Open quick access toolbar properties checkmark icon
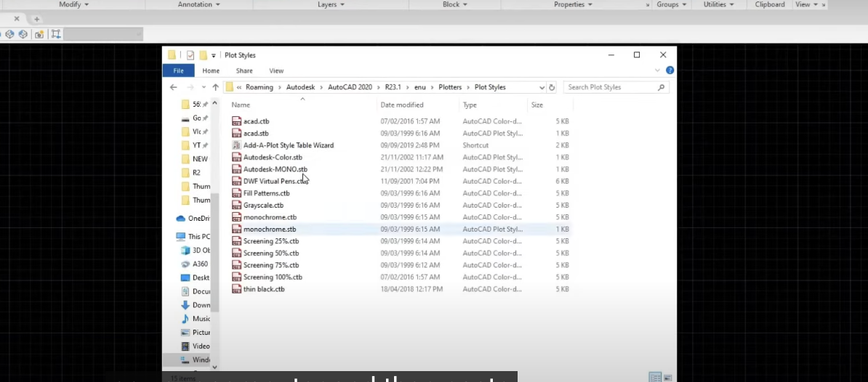Image resolution: width=868 pixels, height=382 pixels. tap(190, 55)
